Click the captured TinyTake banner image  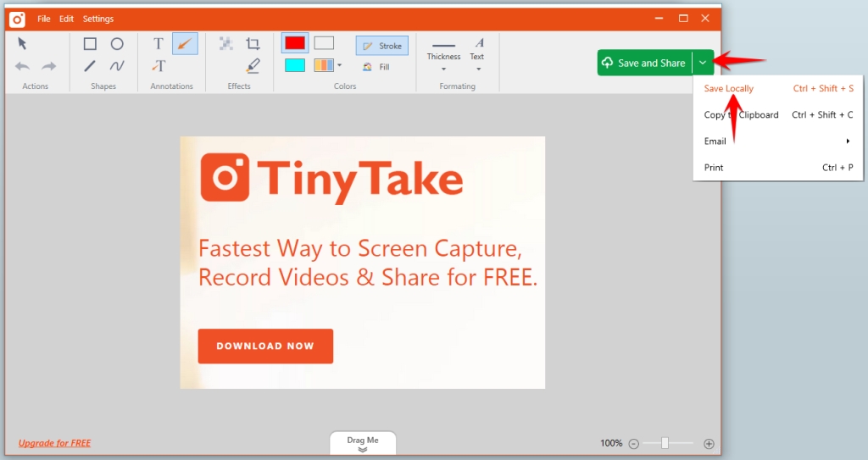point(363,263)
